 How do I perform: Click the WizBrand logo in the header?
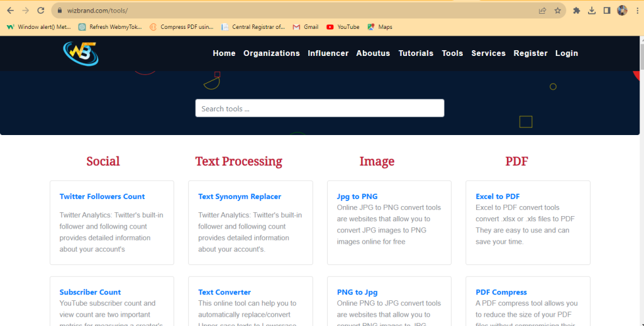80,53
